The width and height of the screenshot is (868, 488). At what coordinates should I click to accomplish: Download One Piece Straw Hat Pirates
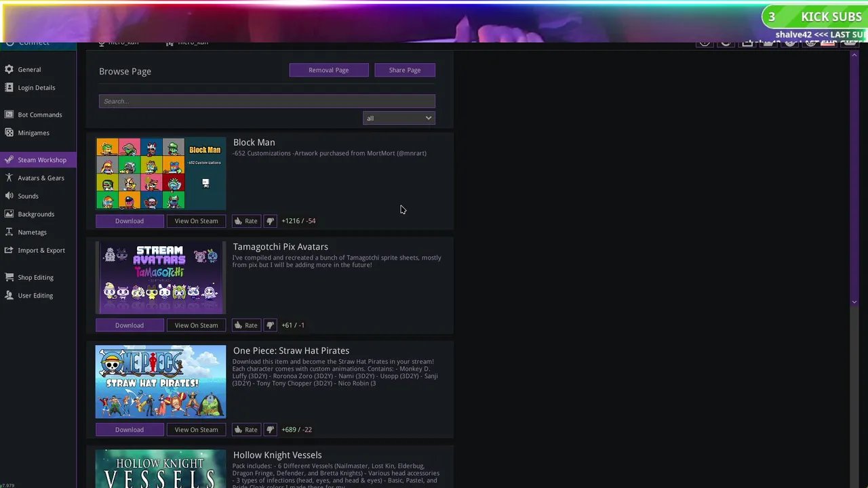pos(130,430)
